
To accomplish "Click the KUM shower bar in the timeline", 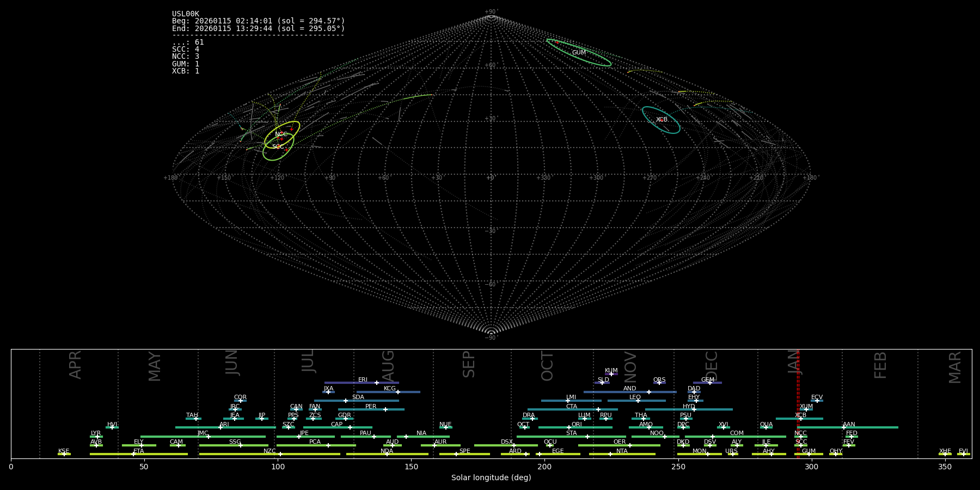I will click(x=611, y=374).
